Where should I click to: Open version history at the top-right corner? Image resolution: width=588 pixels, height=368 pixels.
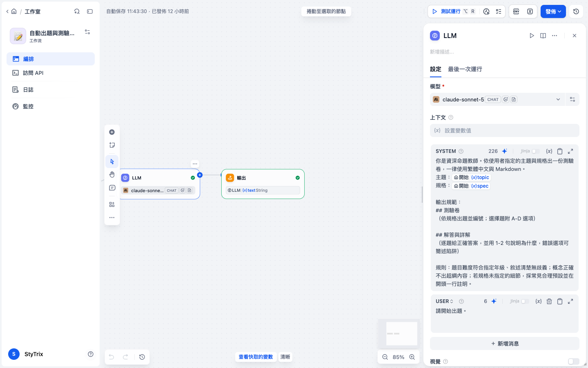[576, 11]
